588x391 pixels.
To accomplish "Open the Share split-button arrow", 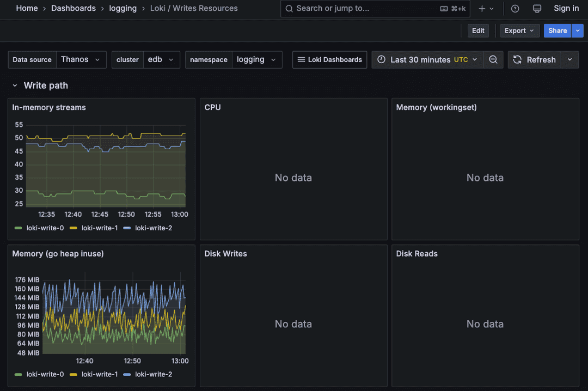I will point(578,30).
